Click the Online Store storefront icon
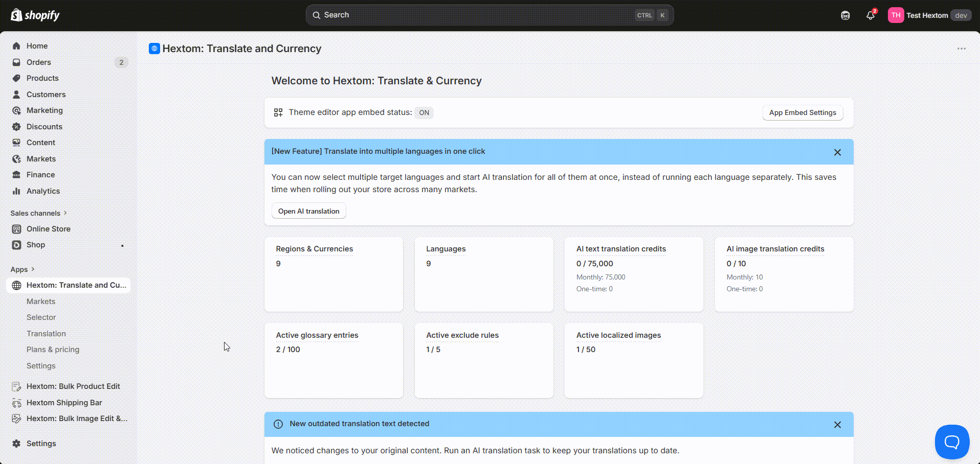 16,229
